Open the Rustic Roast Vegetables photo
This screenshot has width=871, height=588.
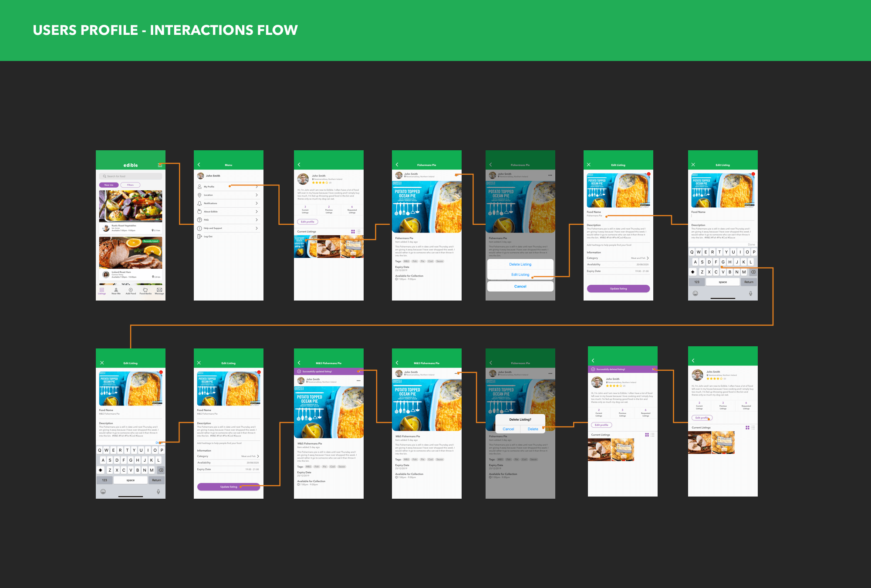131,206
